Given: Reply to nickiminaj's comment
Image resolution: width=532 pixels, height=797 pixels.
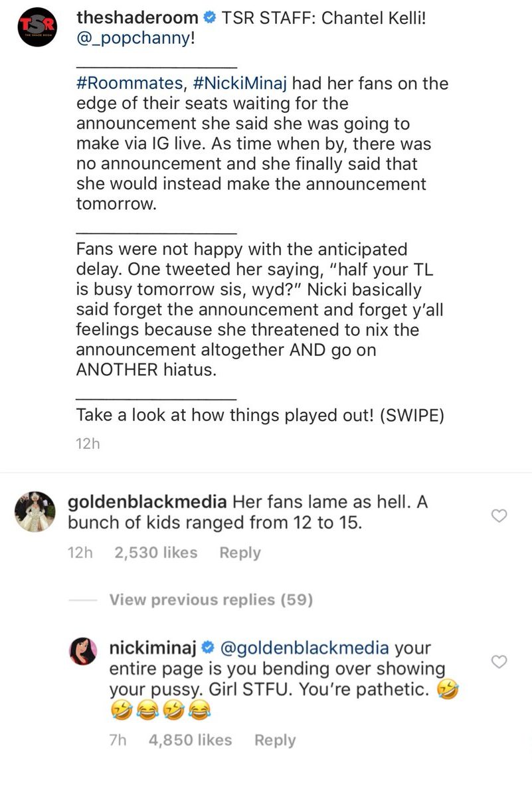Looking at the screenshot, I should click(275, 739).
